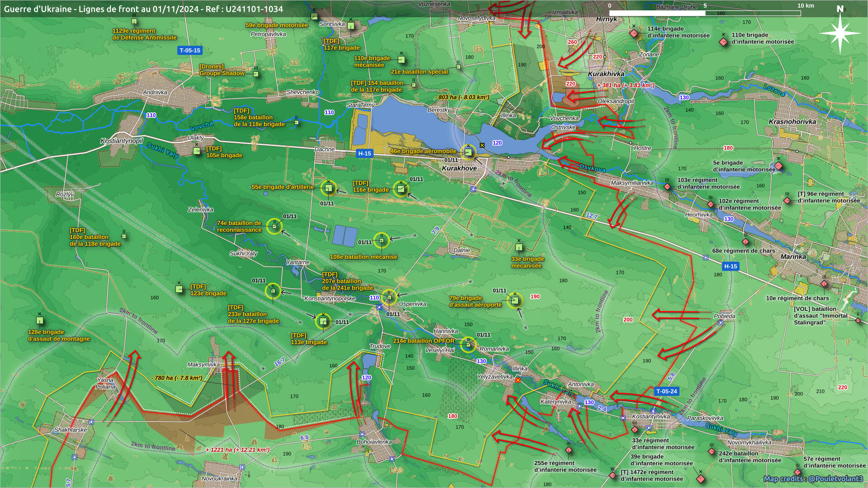
Task: Click the T-05-24 road shield
Action: click(666, 391)
